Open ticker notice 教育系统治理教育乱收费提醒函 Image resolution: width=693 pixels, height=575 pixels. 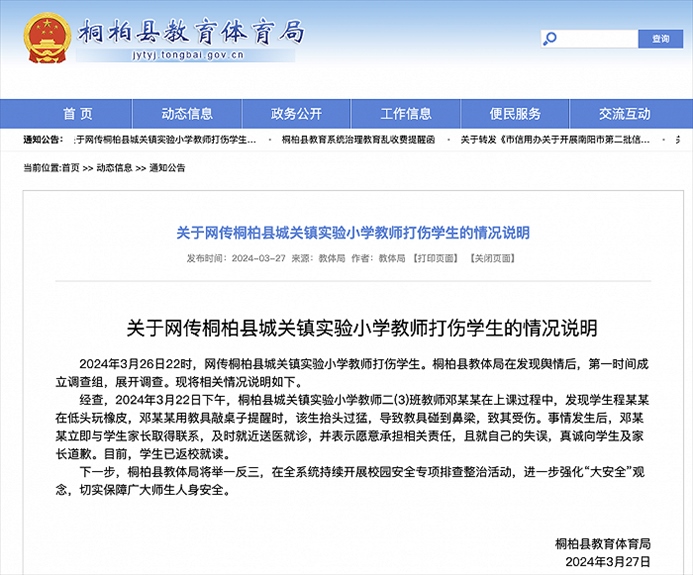pyautogui.click(x=358, y=140)
